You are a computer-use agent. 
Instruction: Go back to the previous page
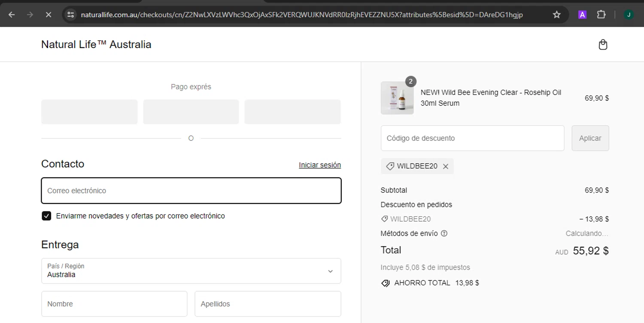12,15
